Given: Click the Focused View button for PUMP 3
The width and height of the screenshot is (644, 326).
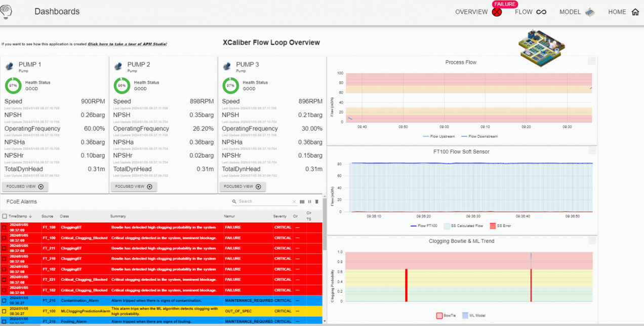Looking at the screenshot, I should pyautogui.click(x=243, y=186).
